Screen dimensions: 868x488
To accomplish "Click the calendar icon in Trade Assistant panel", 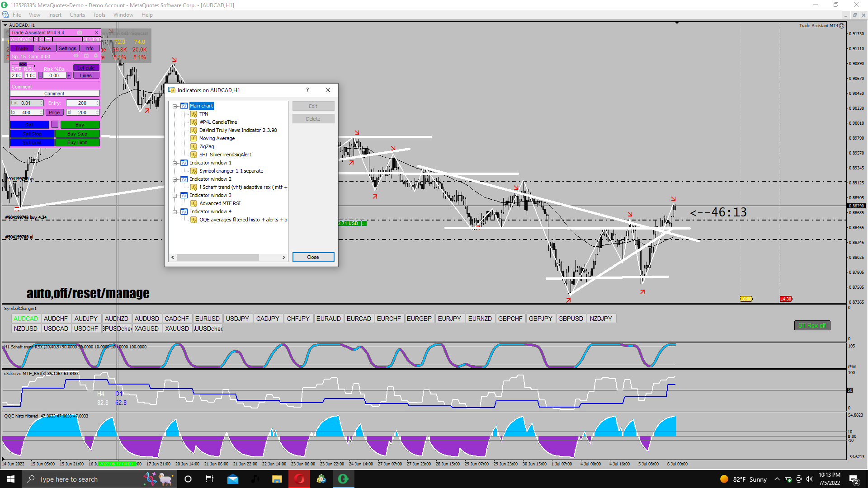I will click(x=86, y=56).
